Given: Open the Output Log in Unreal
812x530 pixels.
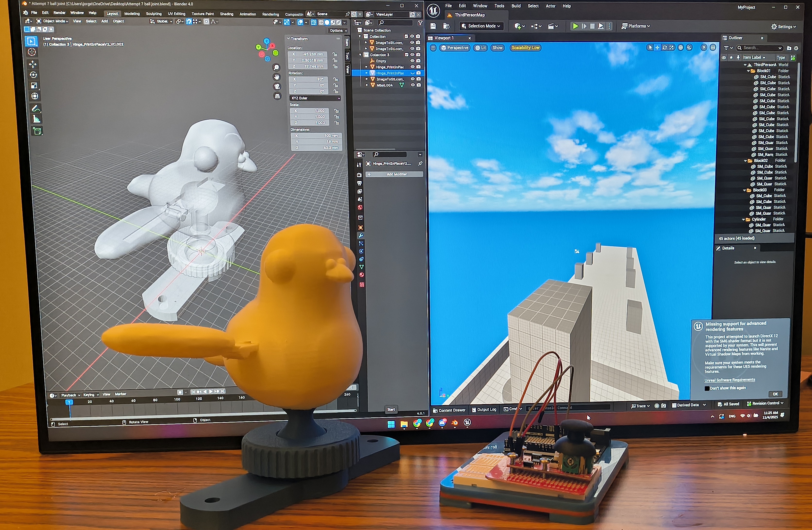Looking at the screenshot, I should [484, 410].
